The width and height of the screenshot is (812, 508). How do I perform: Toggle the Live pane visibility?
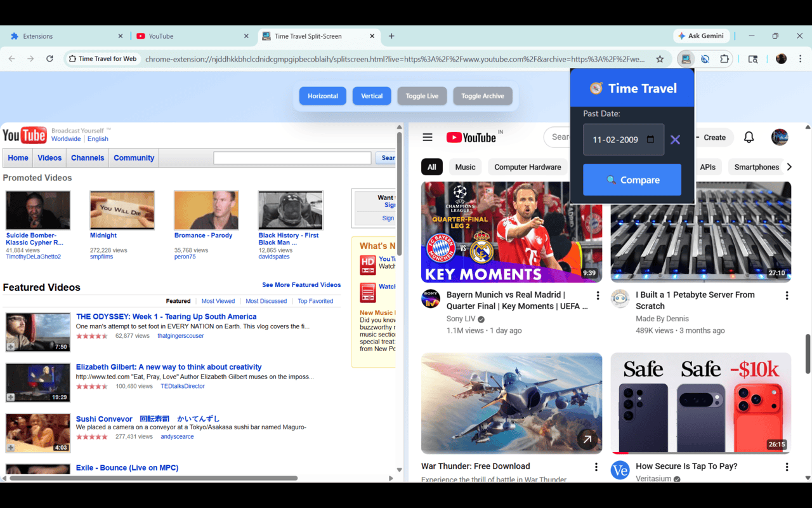click(x=422, y=96)
